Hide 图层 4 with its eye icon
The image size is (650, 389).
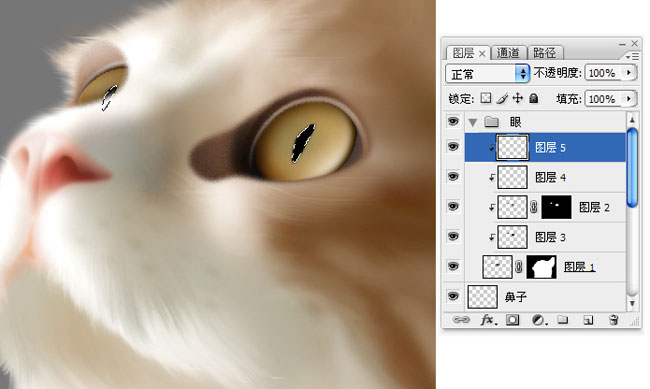coord(453,177)
